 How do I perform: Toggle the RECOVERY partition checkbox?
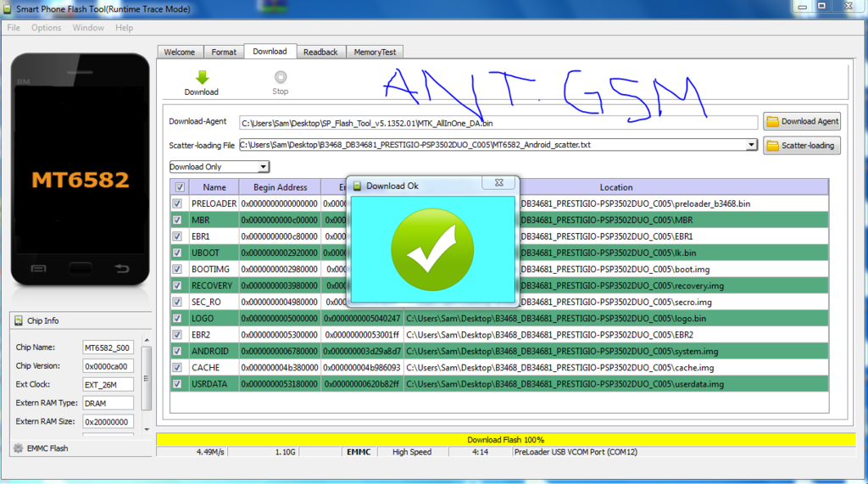pyautogui.click(x=177, y=286)
